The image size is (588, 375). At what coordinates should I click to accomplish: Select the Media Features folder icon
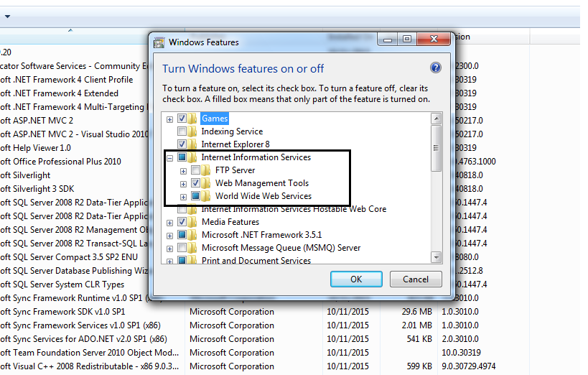pyautogui.click(x=192, y=222)
